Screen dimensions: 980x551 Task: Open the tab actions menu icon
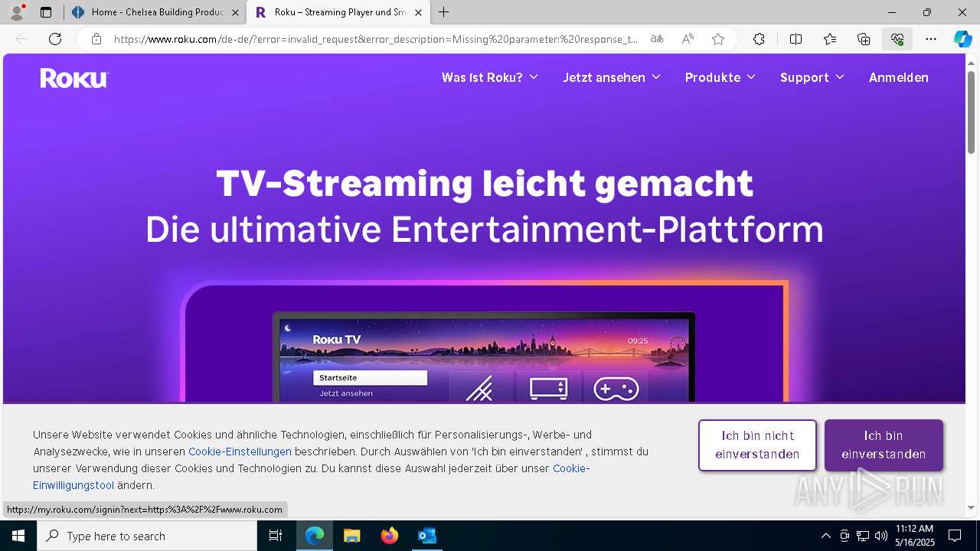[x=46, y=12]
